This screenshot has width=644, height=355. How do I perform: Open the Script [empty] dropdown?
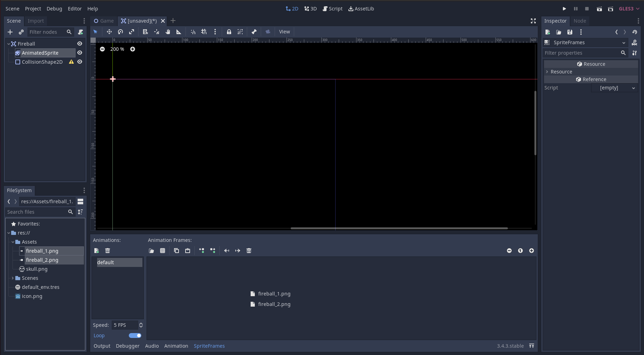point(615,88)
